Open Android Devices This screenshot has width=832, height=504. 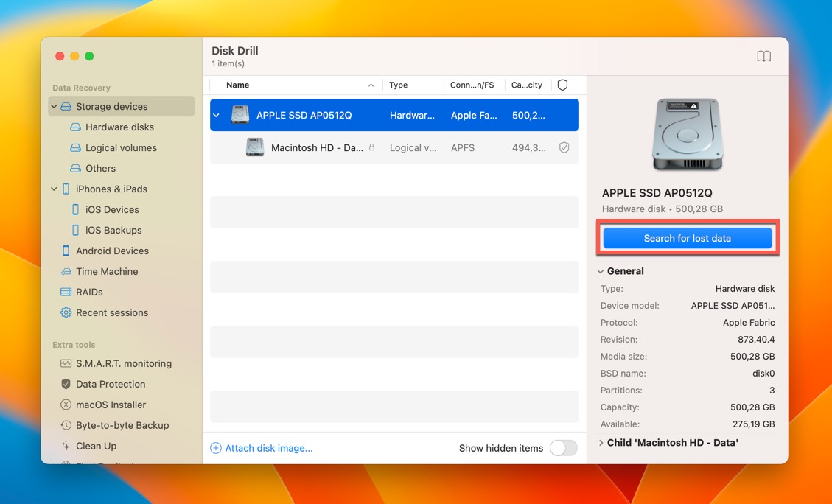pos(112,251)
